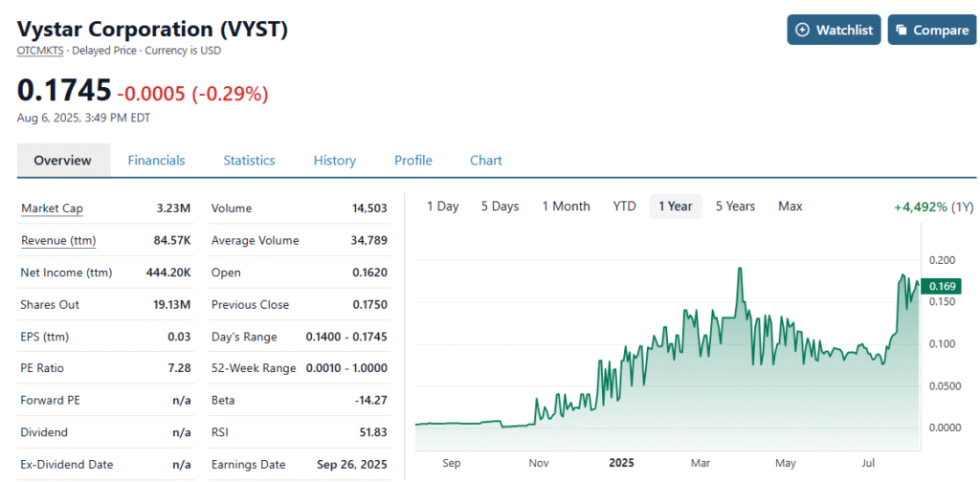Open the Profile tab
The image size is (980, 482).
coord(413,161)
